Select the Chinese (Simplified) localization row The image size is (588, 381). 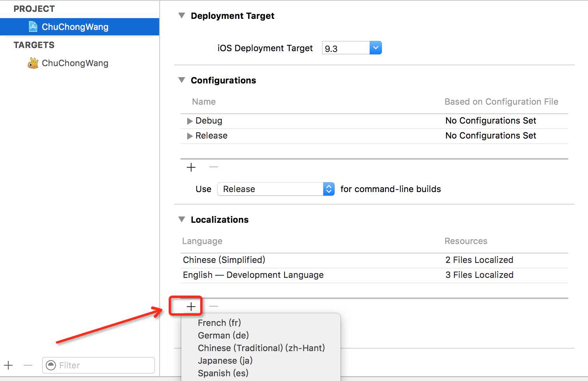224,260
